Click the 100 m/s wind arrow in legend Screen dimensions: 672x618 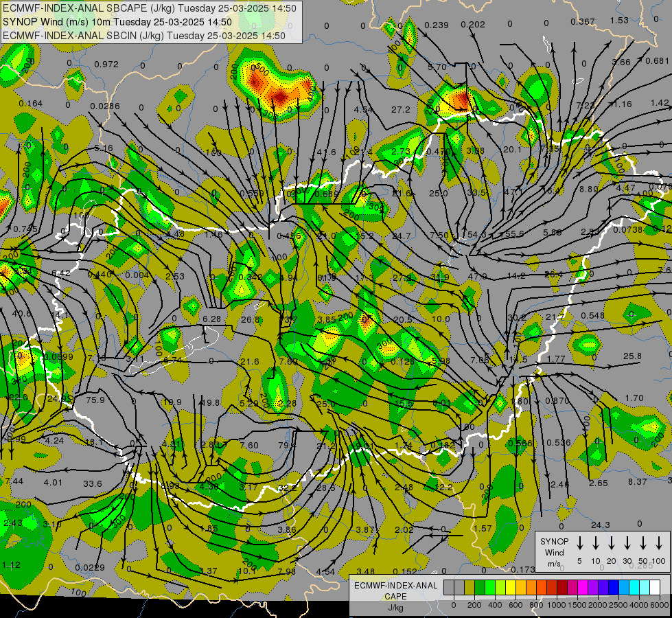tap(659, 543)
